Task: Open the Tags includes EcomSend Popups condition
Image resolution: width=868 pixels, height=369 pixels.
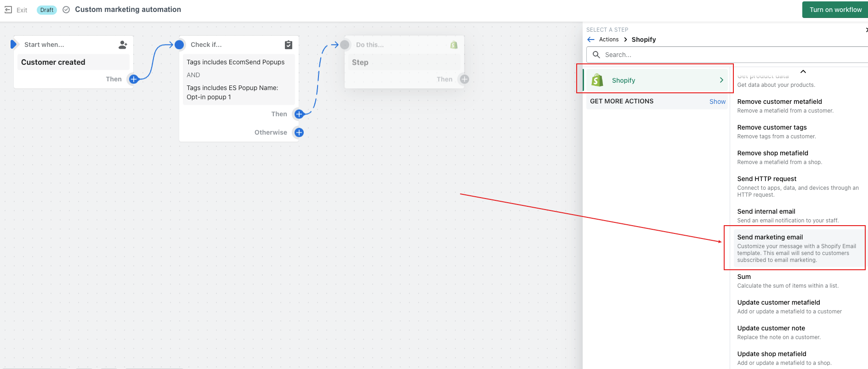Action: tap(235, 62)
